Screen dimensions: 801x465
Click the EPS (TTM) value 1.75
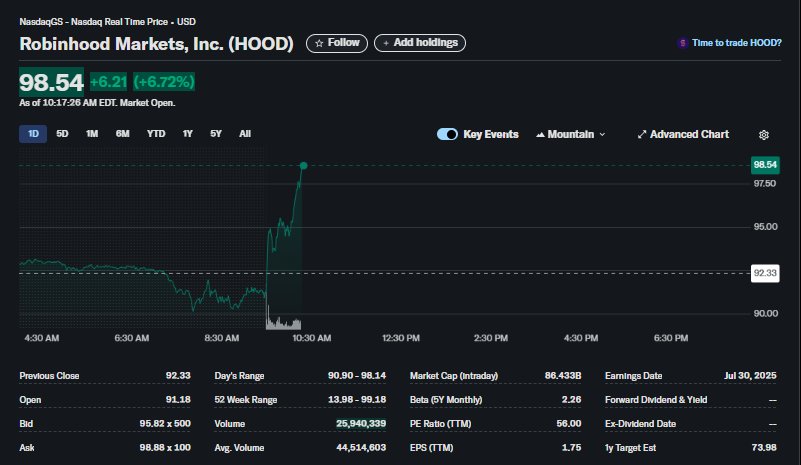point(571,448)
